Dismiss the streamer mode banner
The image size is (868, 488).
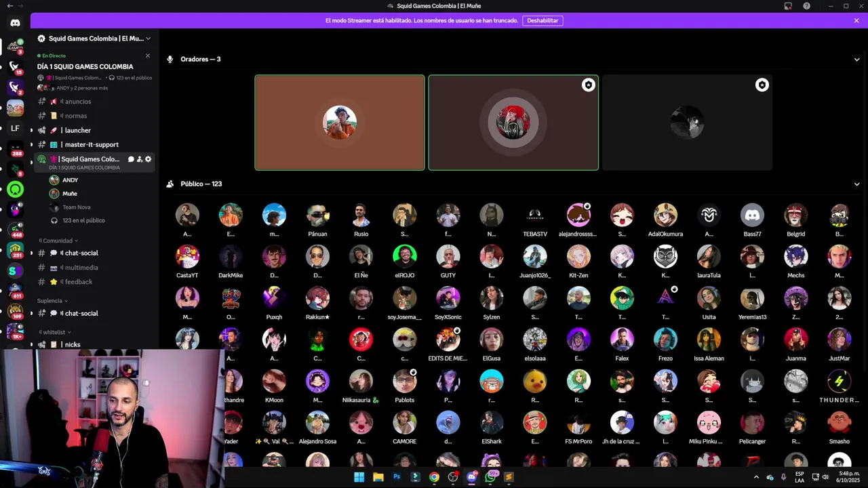click(x=856, y=20)
